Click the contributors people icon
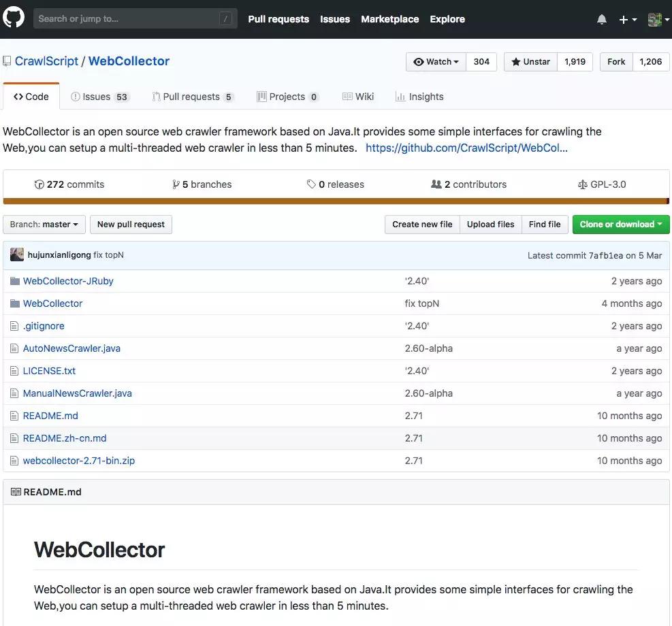 [x=436, y=184]
